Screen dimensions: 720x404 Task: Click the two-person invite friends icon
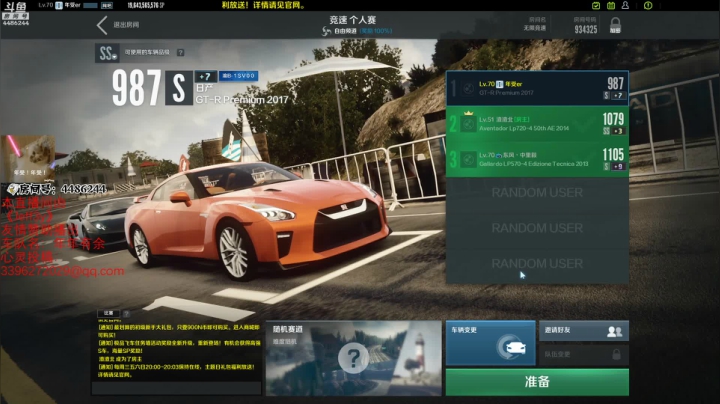tap(614, 331)
